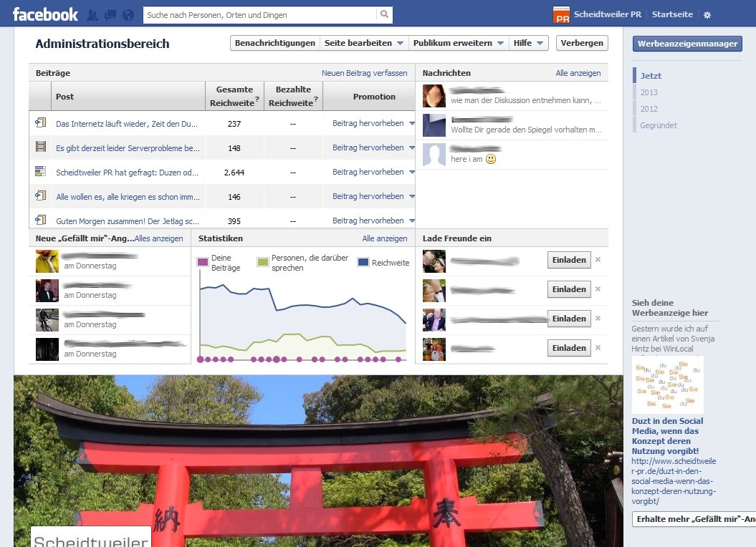Click Alle anzeigen in Nachrichten
The image size is (756, 547).
tap(578, 73)
